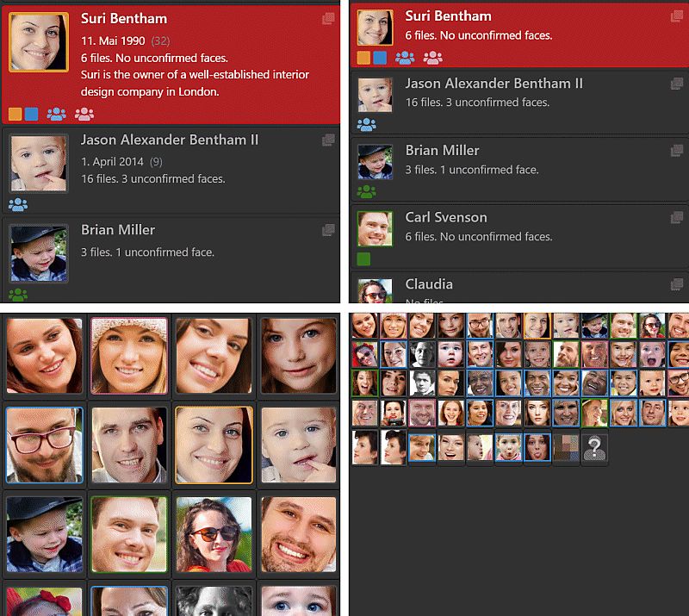689x616 pixels.
Task: Select the orange color tag on Suri's card with description
Action: coord(15,114)
